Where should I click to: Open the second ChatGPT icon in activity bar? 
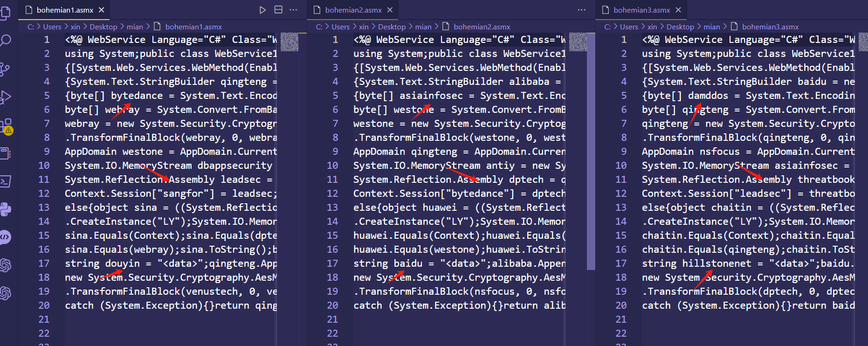[x=5, y=293]
